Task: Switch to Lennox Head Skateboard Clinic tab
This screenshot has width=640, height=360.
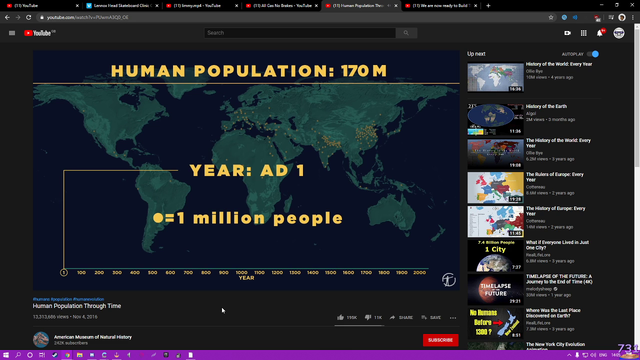Action: pos(122,6)
